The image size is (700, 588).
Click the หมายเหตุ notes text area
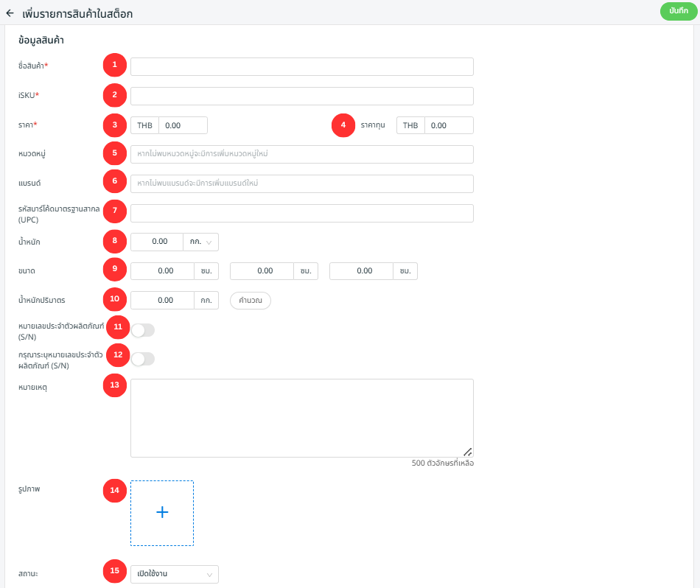[301, 418]
